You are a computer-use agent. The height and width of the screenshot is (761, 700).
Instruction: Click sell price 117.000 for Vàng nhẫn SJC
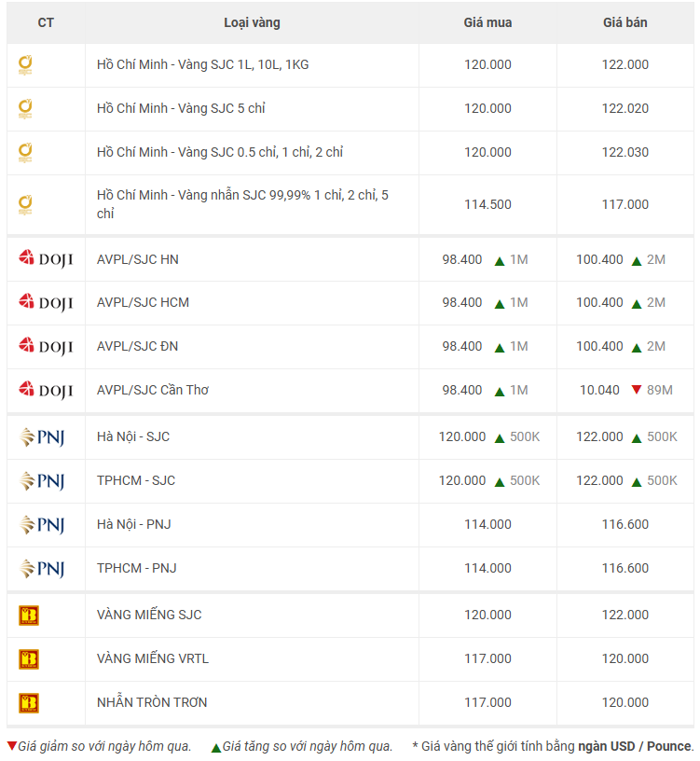point(625,204)
